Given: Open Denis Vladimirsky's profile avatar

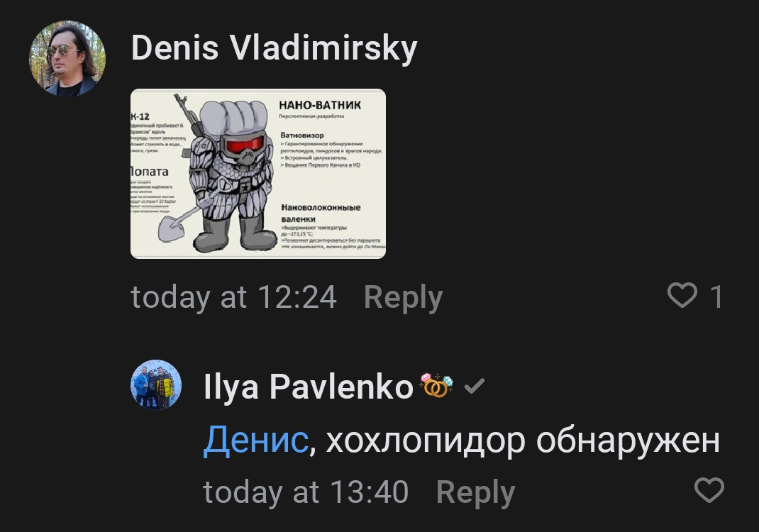Looking at the screenshot, I should (x=67, y=59).
